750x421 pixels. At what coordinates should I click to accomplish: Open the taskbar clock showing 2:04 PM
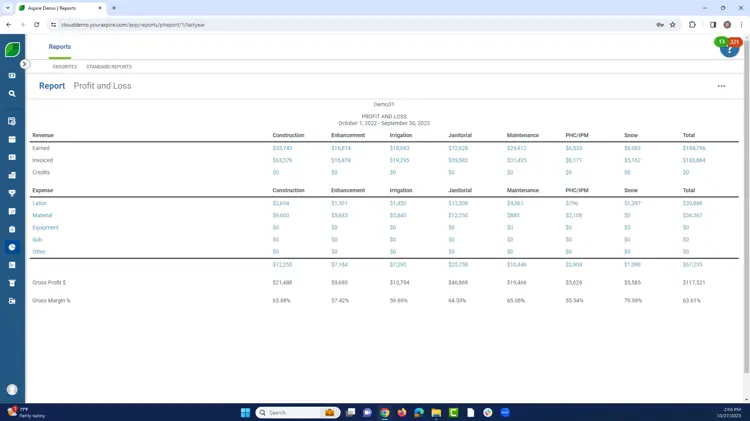pyautogui.click(x=732, y=412)
